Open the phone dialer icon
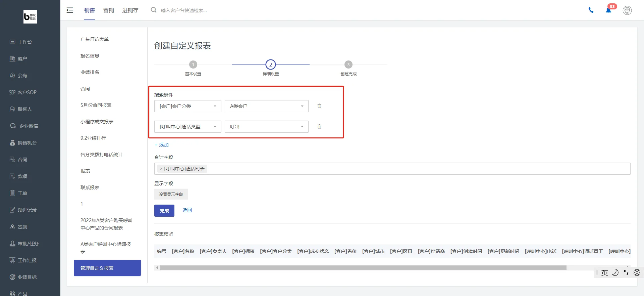644x296 pixels. click(591, 10)
